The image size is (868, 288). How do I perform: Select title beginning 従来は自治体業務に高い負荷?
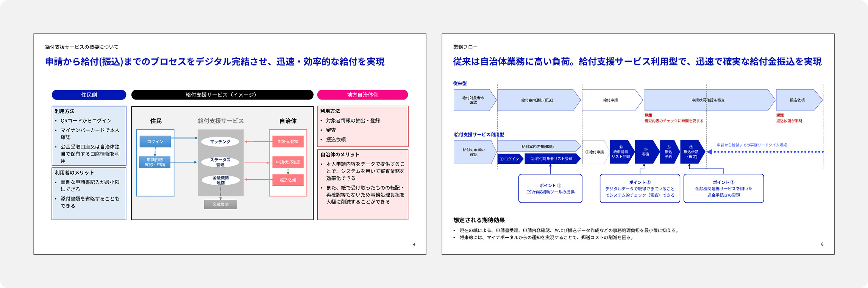click(x=637, y=62)
